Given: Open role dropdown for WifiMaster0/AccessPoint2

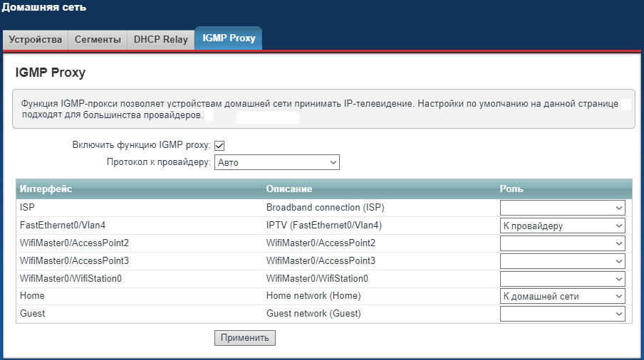Looking at the screenshot, I should (562, 243).
